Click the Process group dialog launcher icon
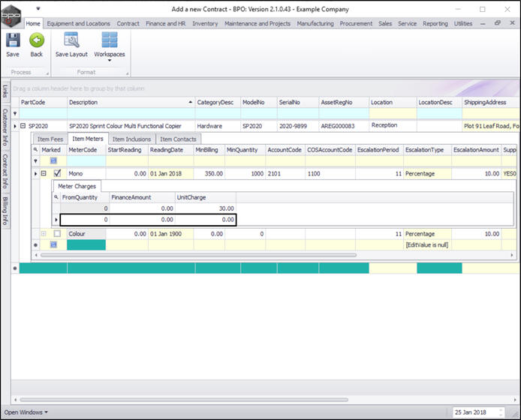The image size is (521, 420). point(47,72)
